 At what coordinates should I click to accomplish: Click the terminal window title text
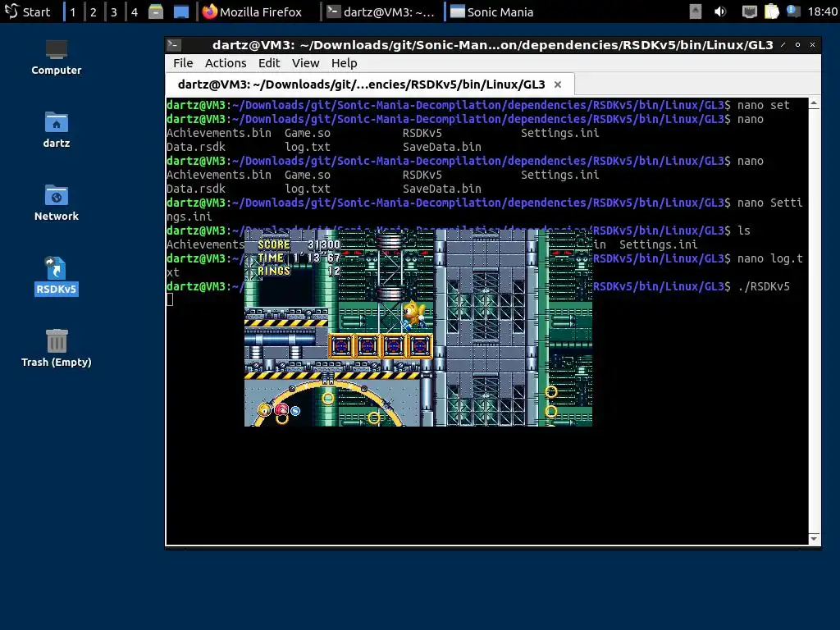pos(493,45)
